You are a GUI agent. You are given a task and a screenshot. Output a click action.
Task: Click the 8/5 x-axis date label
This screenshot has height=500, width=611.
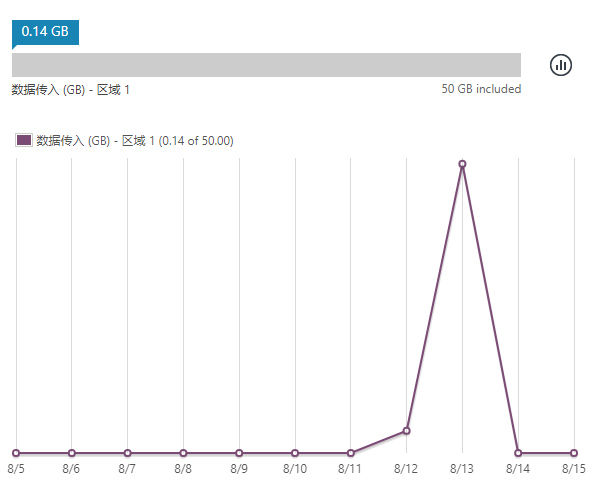pyautogui.click(x=16, y=469)
